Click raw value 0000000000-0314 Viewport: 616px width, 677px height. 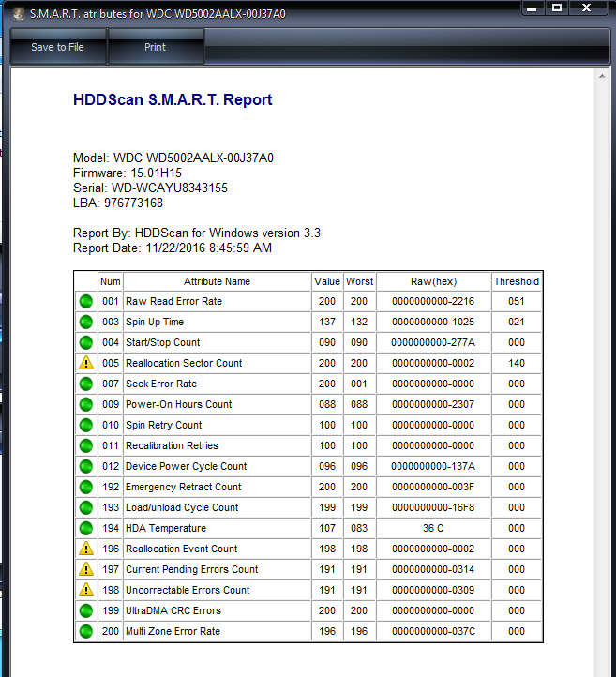(433, 569)
